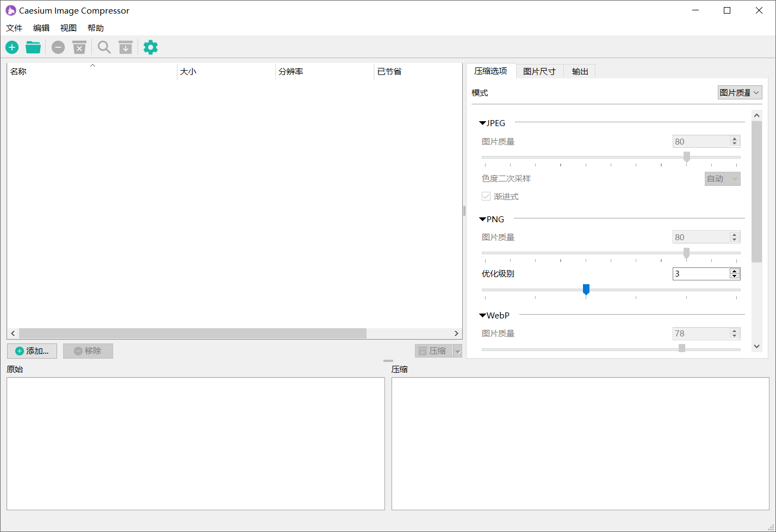Switch to the 图片尺寸 tab
776x532 pixels.
(539, 71)
